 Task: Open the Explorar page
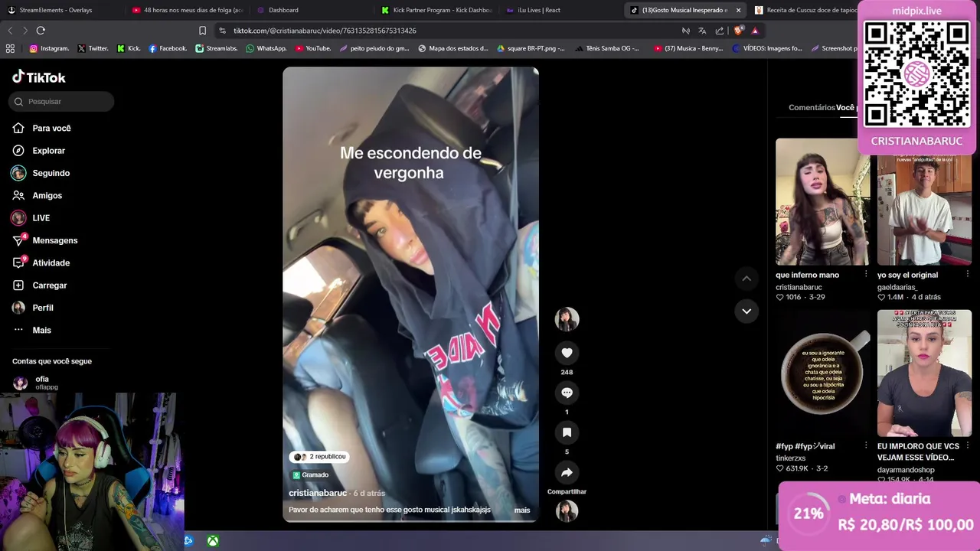(x=39, y=151)
